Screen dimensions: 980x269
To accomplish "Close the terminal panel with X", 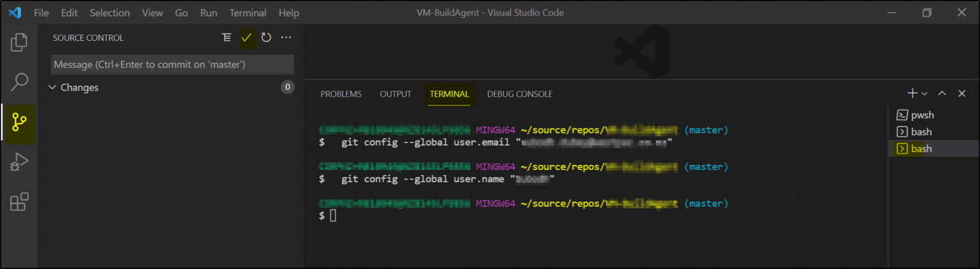I will pyautogui.click(x=961, y=94).
